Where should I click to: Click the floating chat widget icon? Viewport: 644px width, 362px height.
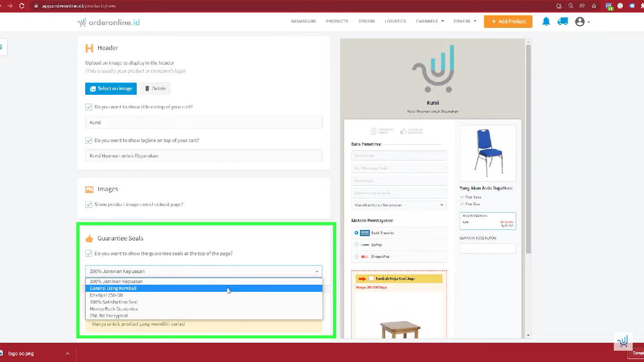point(622,341)
